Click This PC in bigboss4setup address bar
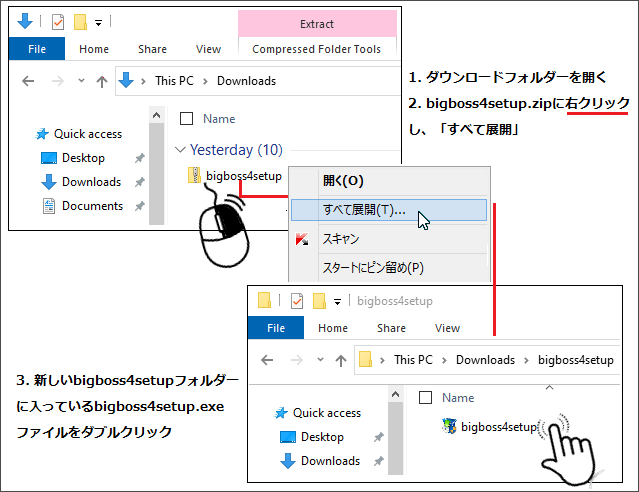This screenshot has height=492, width=639. point(413,360)
